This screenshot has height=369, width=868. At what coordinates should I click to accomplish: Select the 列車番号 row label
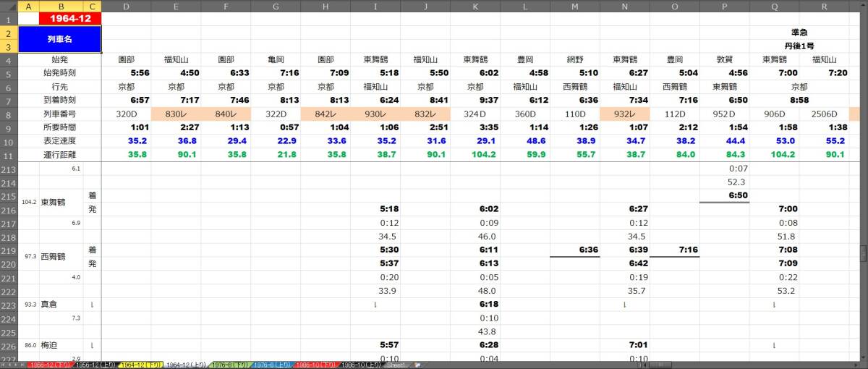pos(60,114)
